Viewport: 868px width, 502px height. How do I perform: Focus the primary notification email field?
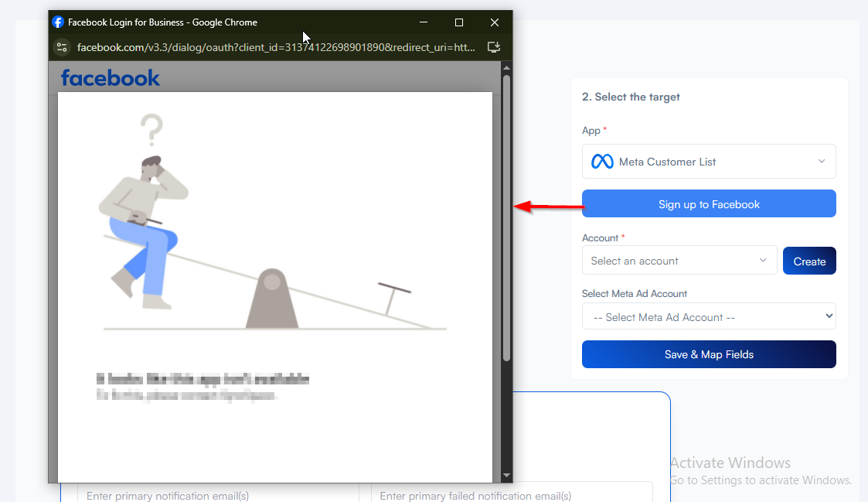click(x=216, y=495)
